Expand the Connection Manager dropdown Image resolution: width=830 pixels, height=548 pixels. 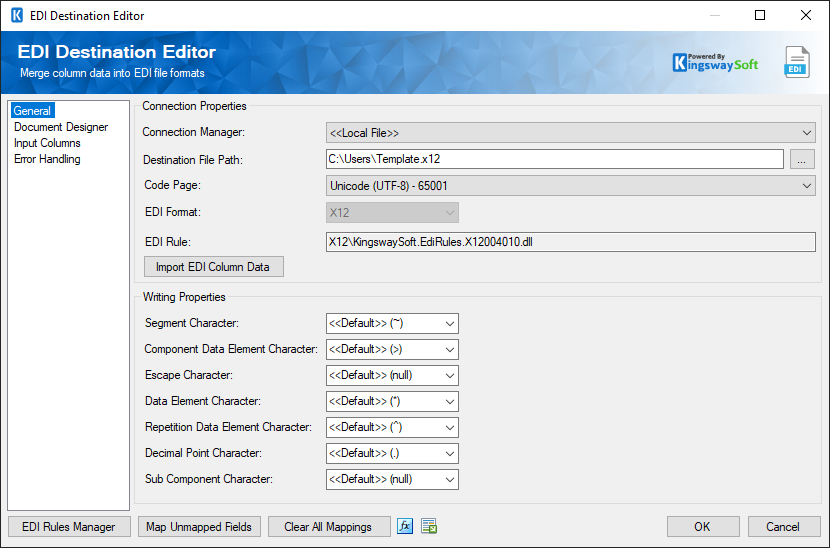tap(571, 133)
